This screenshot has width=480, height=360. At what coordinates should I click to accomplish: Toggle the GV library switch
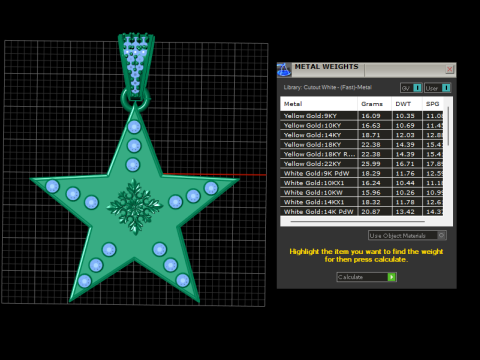point(417,88)
